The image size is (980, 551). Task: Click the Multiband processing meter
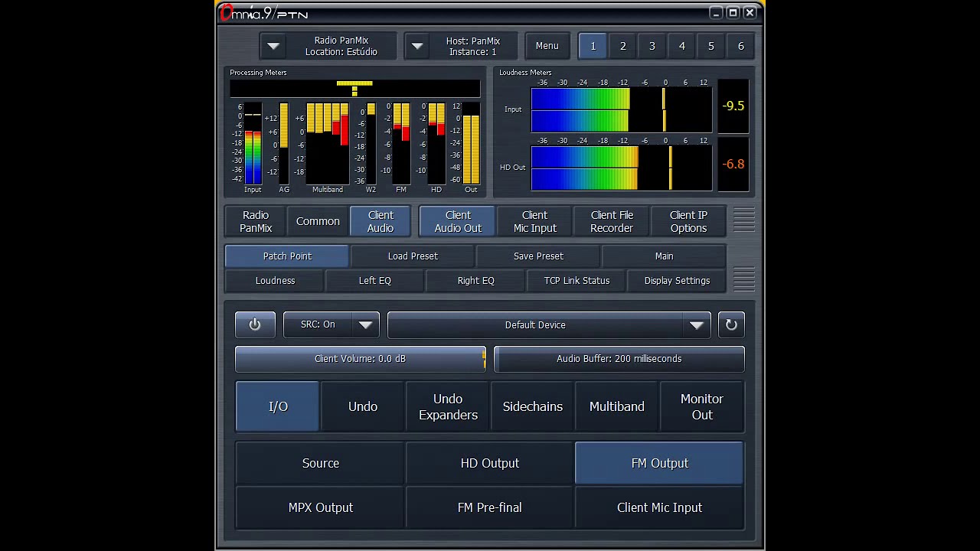click(328, 144)
